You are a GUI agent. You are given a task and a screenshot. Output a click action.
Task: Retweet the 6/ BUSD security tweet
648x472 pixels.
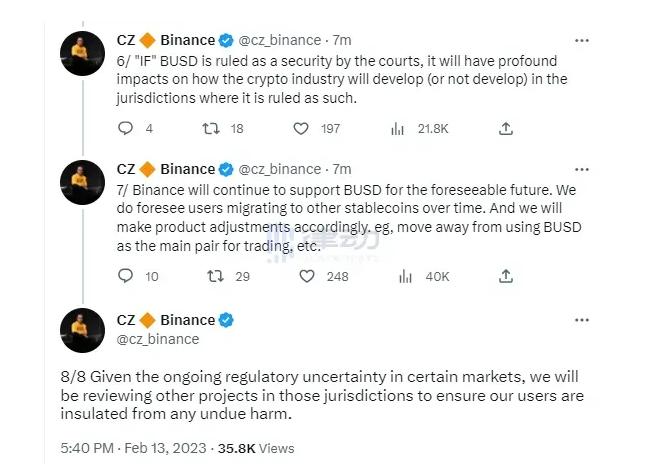point(210,128)
